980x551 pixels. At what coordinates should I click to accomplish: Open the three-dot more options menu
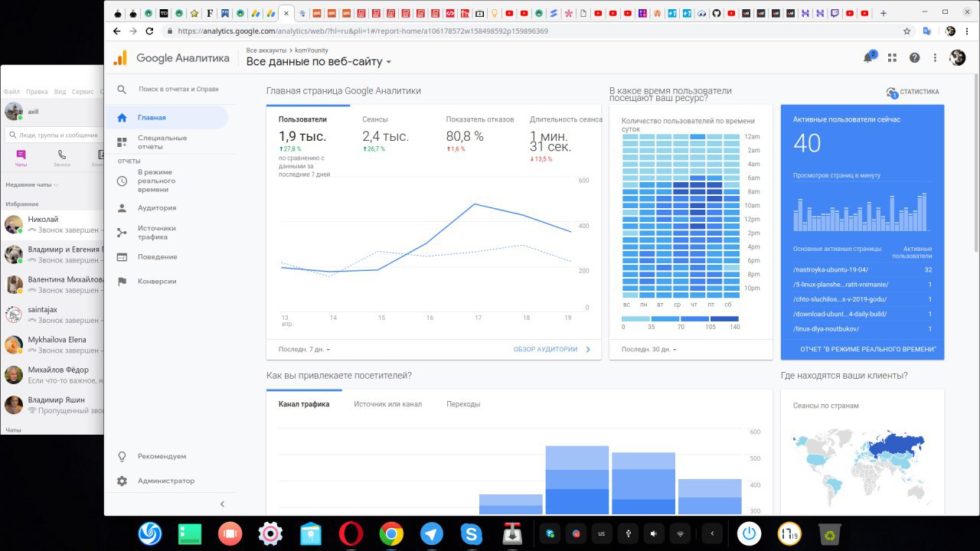(x=935, y=57)
